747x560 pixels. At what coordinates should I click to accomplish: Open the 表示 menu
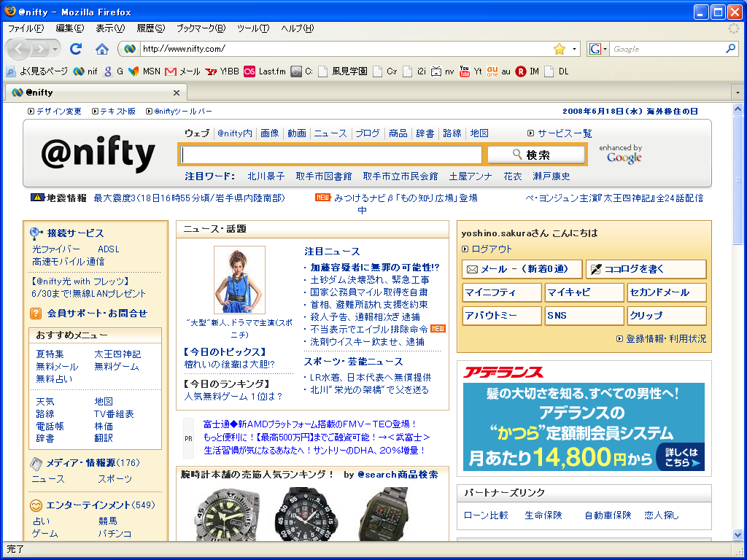tap(110, 28)
